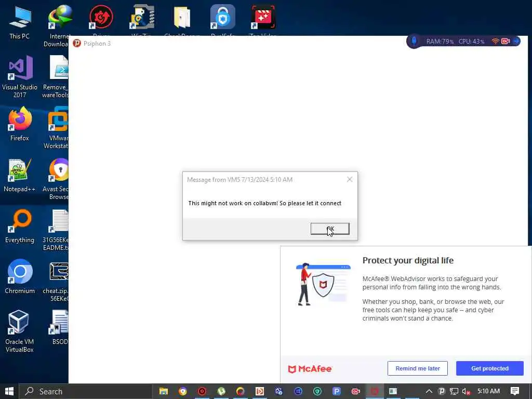This screenshot has height=399, width=532.
Task: Open Oracle VM VirtualBox desktop icon
Action: click(x=19, y=331)
